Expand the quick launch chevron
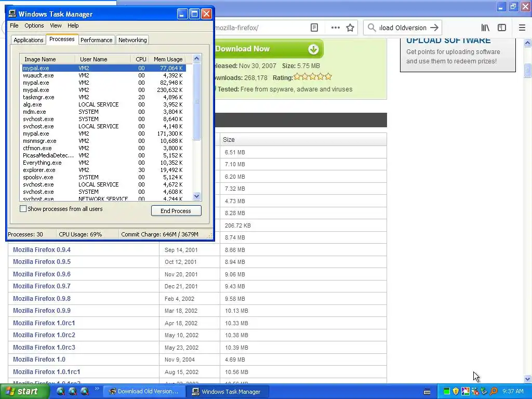532x399 pixels. tap(97, 389)
